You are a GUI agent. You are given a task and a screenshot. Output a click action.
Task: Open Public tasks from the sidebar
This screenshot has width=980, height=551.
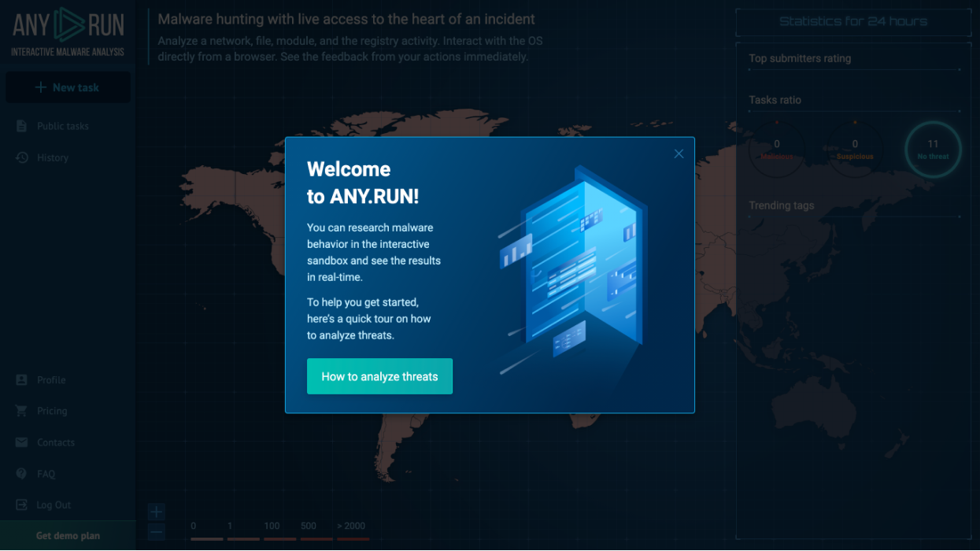63,126
